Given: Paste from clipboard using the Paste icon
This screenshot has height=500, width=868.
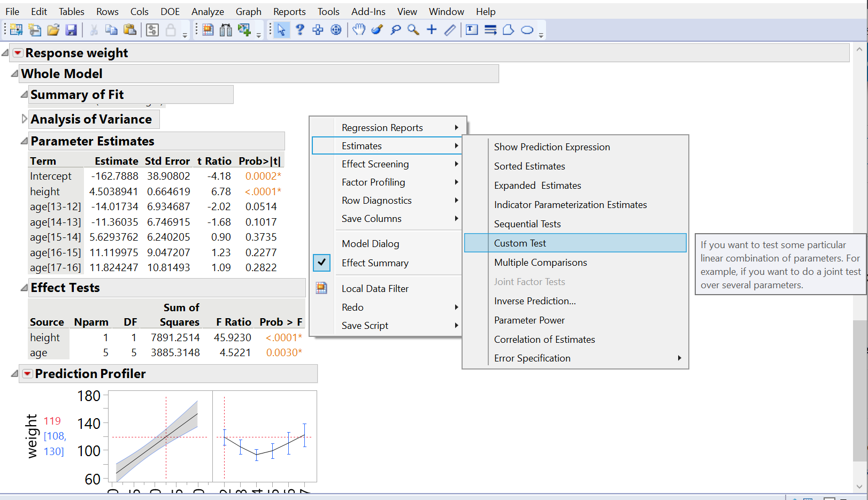Looking at the screenshot, I should [129, 29].
